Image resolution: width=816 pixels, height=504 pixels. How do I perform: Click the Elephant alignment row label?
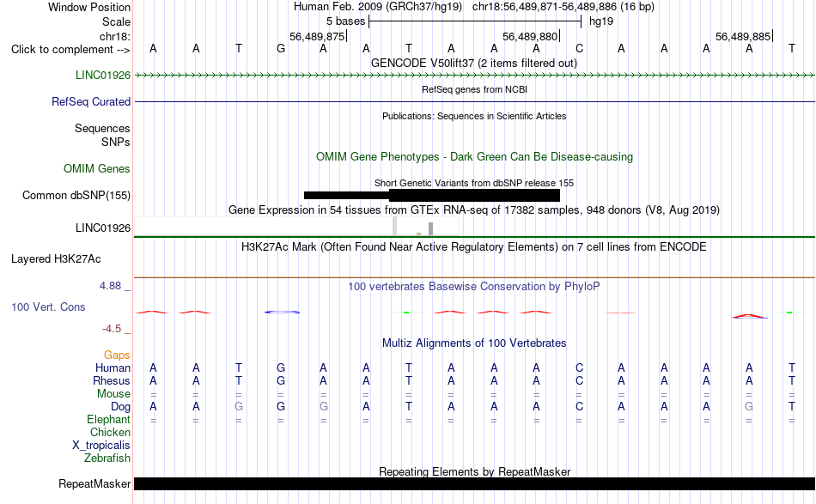[x=109, y=419]
